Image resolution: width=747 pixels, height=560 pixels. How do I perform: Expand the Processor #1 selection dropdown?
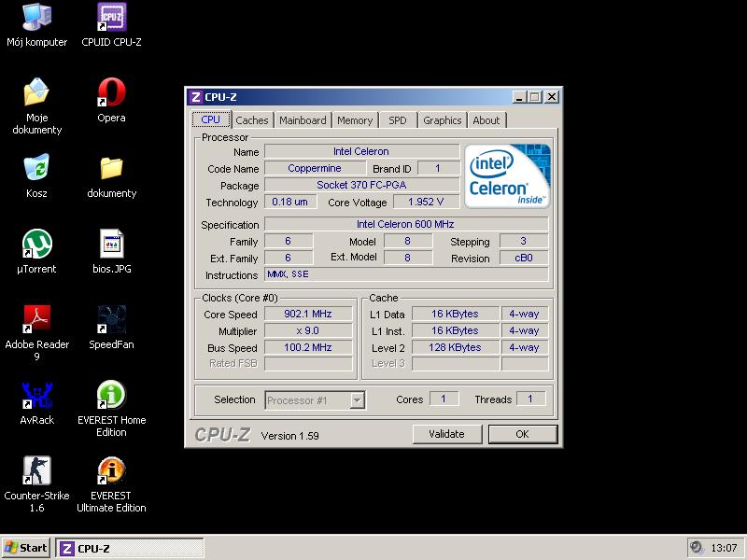click(x=357, y=400)
